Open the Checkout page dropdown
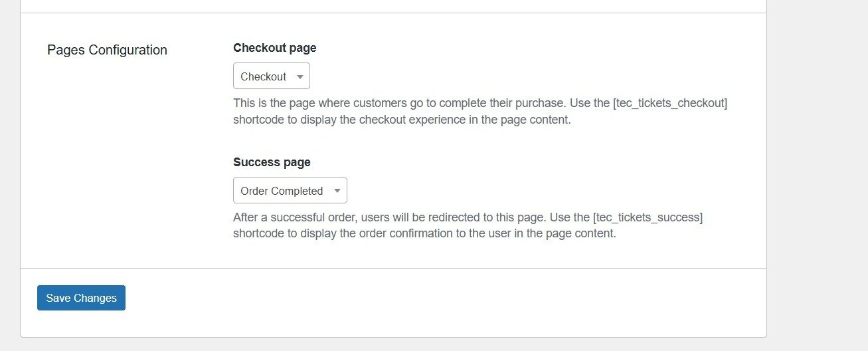Image resolution: width=868 pixels, height=351 pixels. point(271,76)
